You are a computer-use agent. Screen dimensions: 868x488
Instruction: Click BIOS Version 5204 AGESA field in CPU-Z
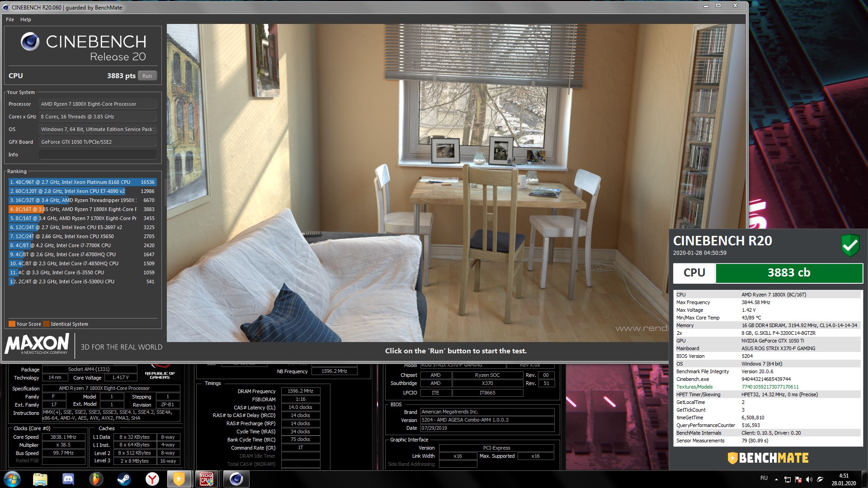[x=487, y=420]
